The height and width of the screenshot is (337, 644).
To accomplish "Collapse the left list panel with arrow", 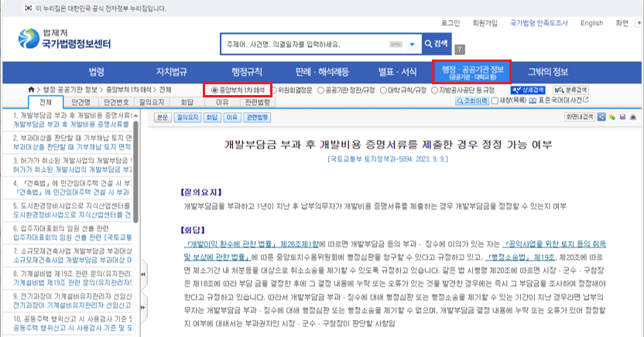I will tap(142, 273).
